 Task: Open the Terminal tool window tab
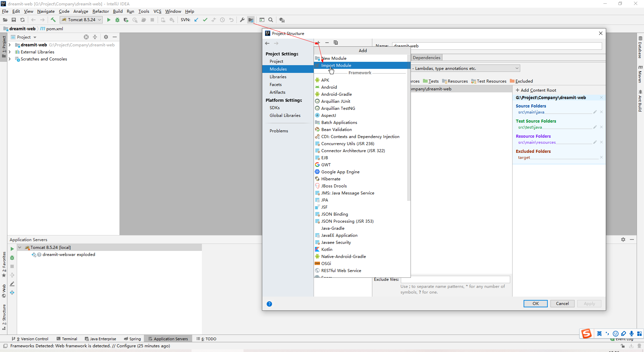click(67, 339)
